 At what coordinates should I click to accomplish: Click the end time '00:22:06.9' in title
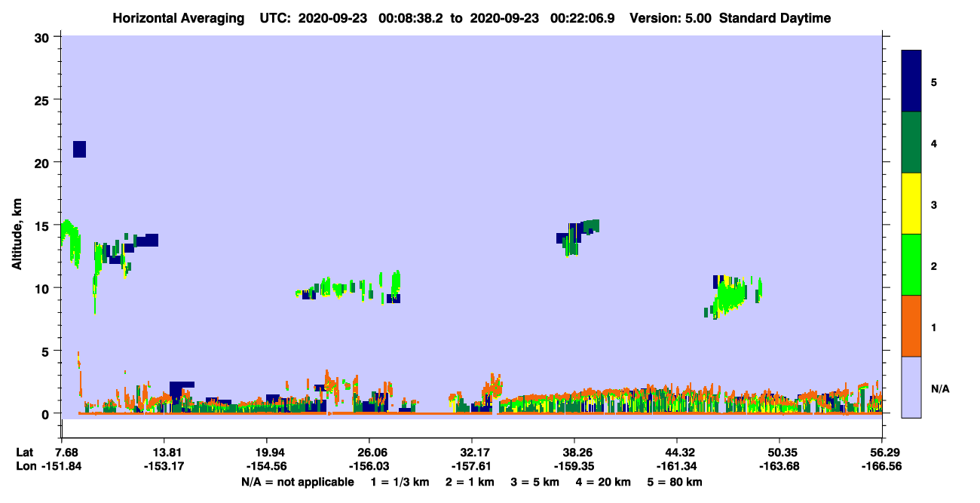click(x=581, y=18)
